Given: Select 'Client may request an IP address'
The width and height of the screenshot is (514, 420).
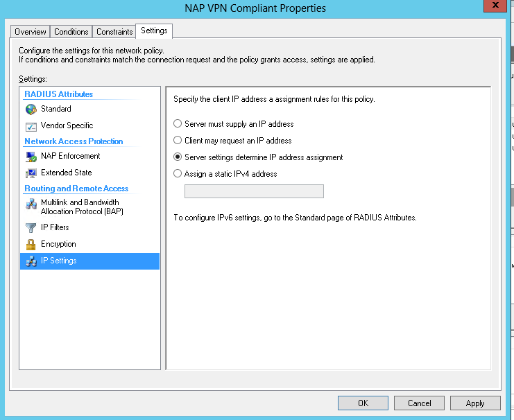Looking at the screenshot, I should 178,140.
